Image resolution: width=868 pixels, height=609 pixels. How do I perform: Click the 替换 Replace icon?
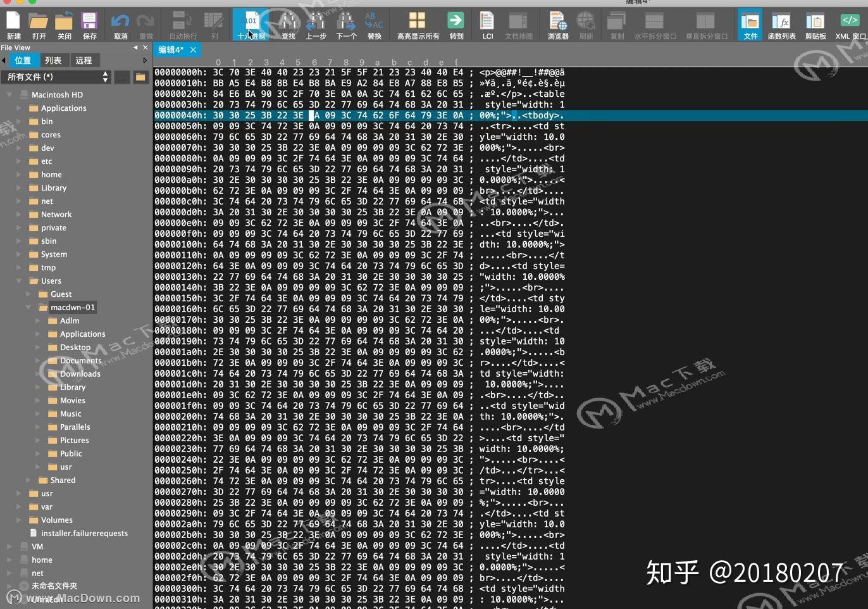[x=374, y=25]
